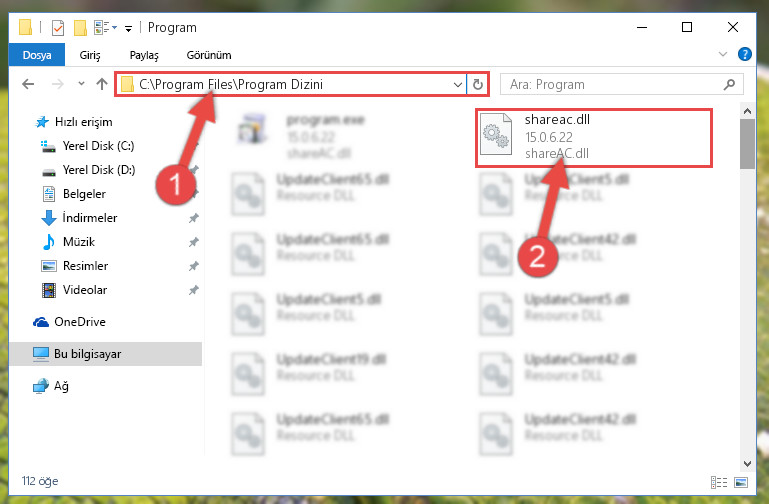Switch to the Görünüm ribbon tab
769x504 pixels.
pos(209,55)
